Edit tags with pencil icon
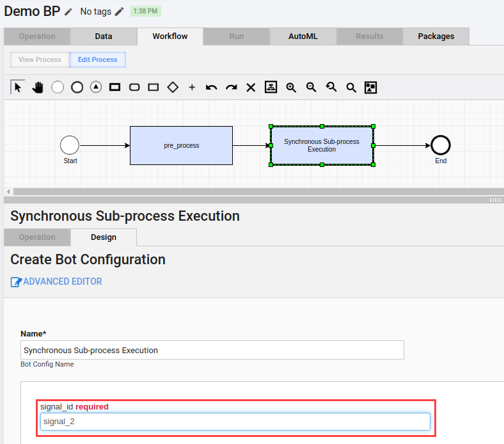504x444 pixels. click(119, 12)
